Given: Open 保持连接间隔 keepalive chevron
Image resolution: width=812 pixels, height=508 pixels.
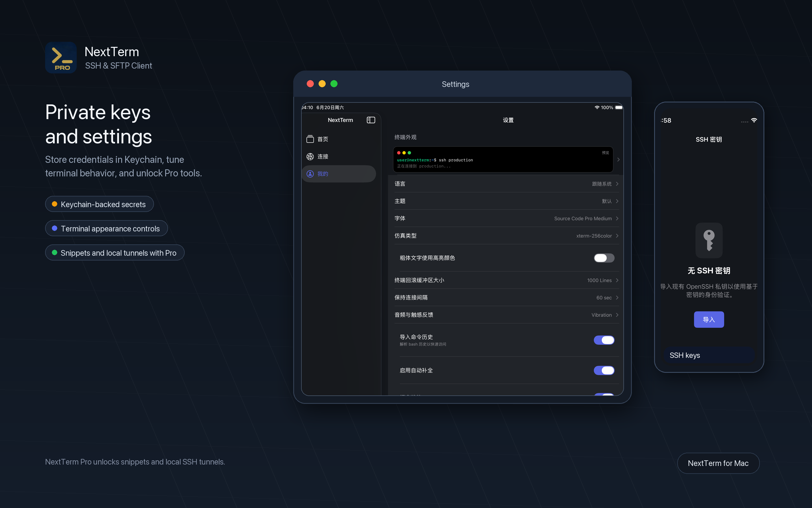Looking at the screenshot, I should pyautogui.click(x=617, y=297).
